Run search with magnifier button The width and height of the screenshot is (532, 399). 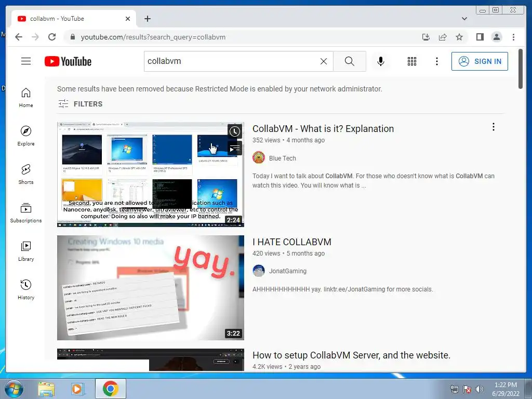[350, 61]
